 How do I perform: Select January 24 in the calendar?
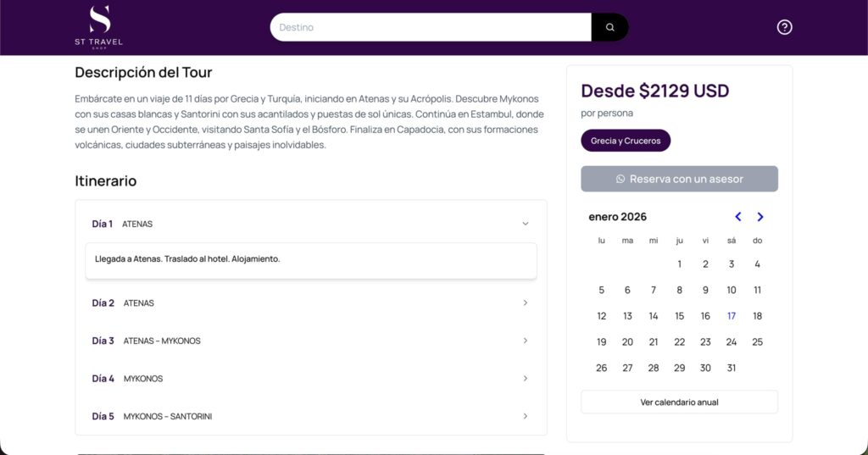(732, 342)
